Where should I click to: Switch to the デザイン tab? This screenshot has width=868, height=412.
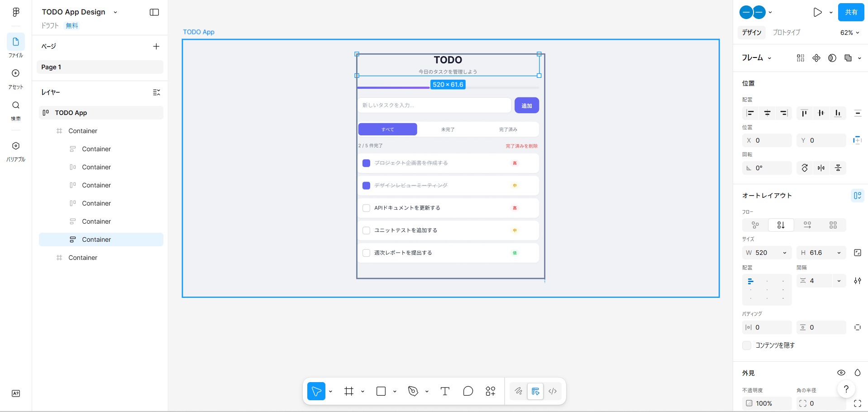tap(751, 33)
